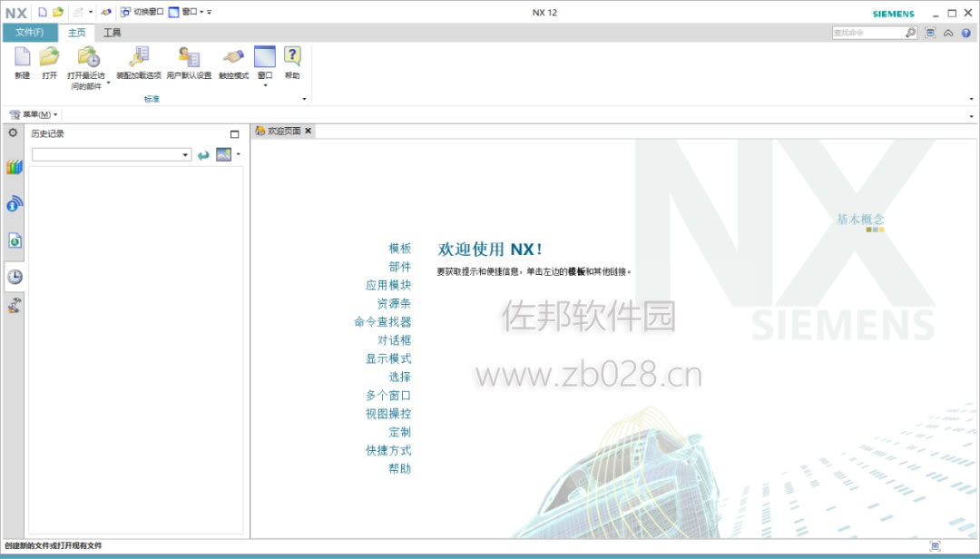The width and height of the screenshot is (980, 559).
Task: Click the Open folder icon in quick access toolbar
Action: (x=58, y=12)
